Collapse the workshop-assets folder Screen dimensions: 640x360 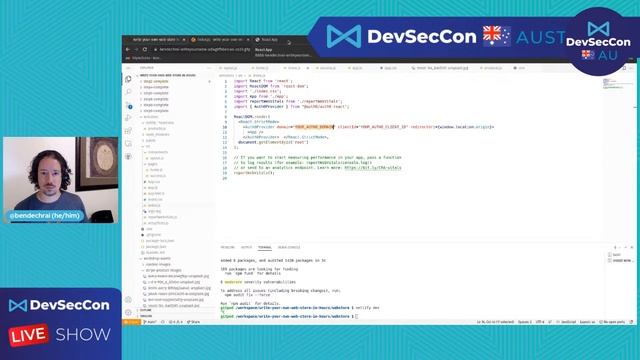(x=158, y=258)
